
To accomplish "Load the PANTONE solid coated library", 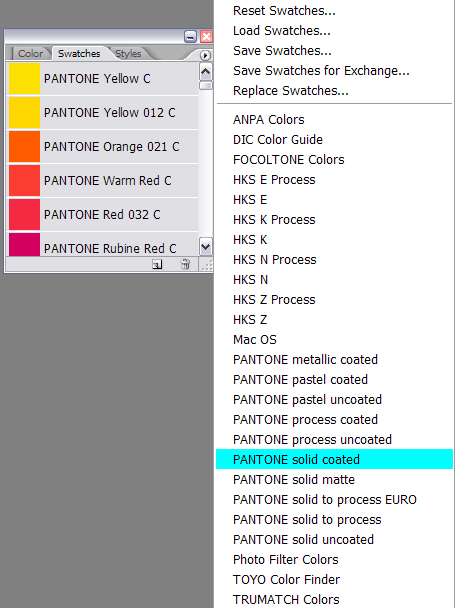I will click(x=334, y=459).
